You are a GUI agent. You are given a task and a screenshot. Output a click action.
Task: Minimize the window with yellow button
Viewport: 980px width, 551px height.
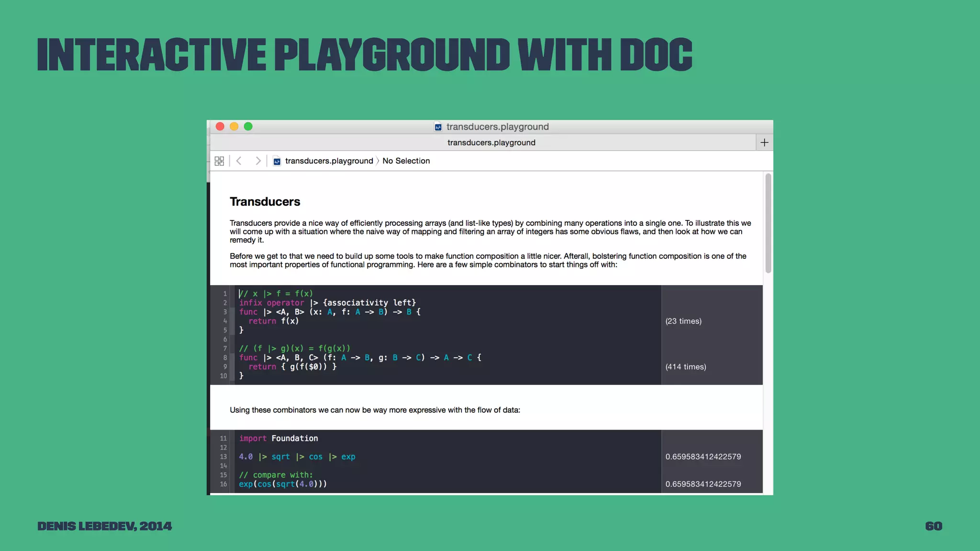(234, 126)
